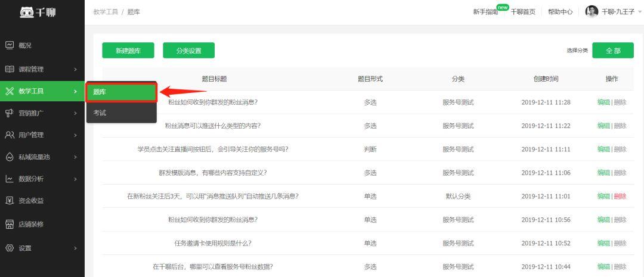Delete the 任务邀请卡使用规则 question

click(x=620, y=243)
